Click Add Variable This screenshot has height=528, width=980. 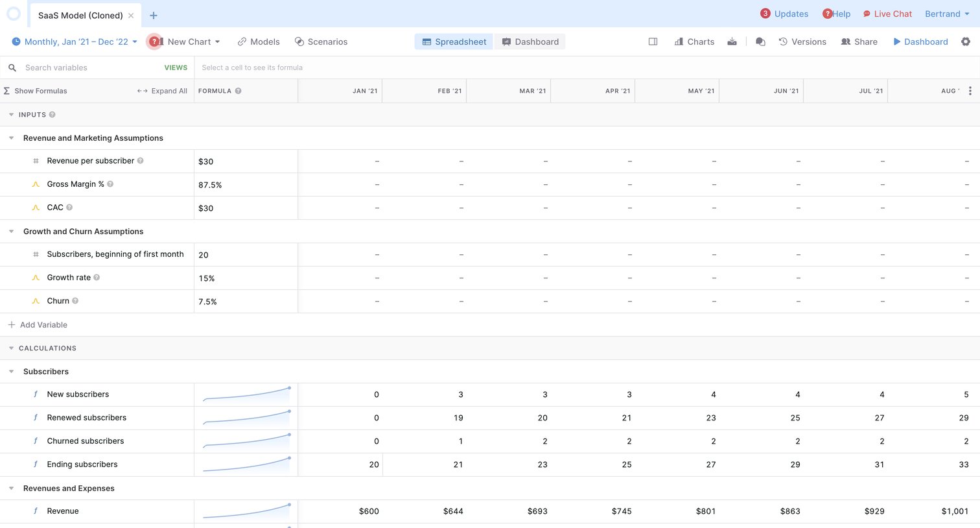(x=38, y=325)
